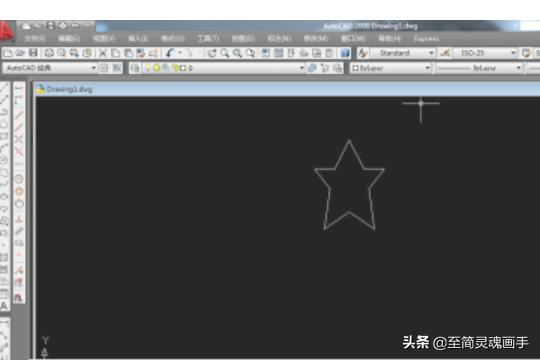Click the Layer Previous icon
The height and width of the screenshot is (360, 540).
coord(325,68)
